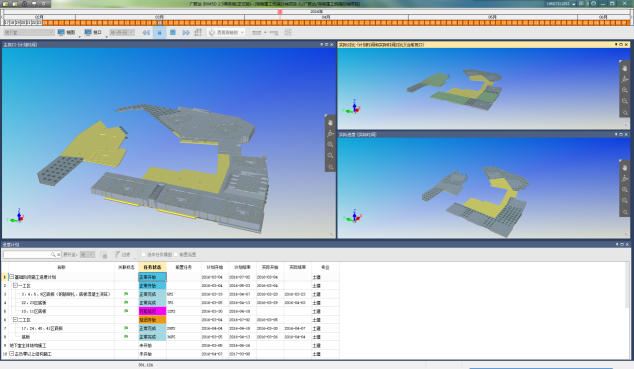This screenshot has width=634, height=369.
Task: Collapse the row 2 work zone node
Action: [x=15, y=285]
